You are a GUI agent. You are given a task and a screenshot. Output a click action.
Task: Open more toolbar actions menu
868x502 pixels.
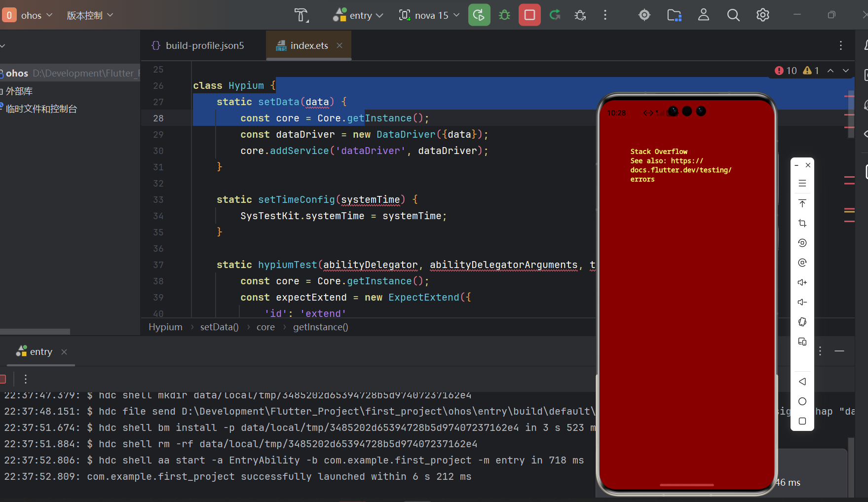(605, 15)
